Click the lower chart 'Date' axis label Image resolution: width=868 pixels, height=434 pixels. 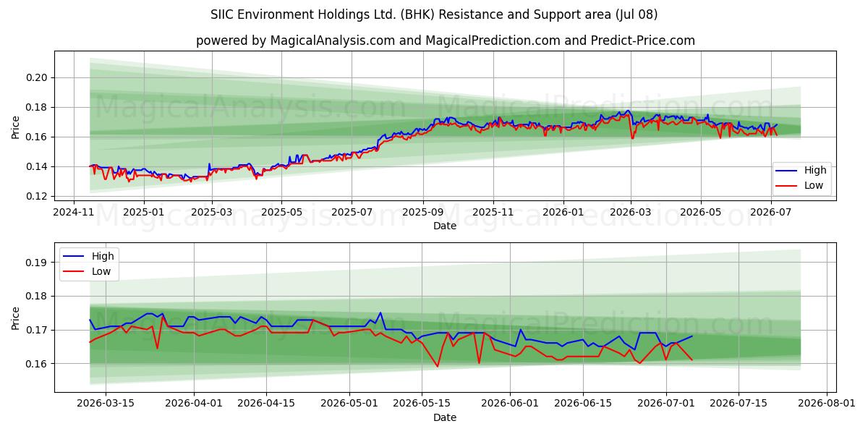[445, 417]
